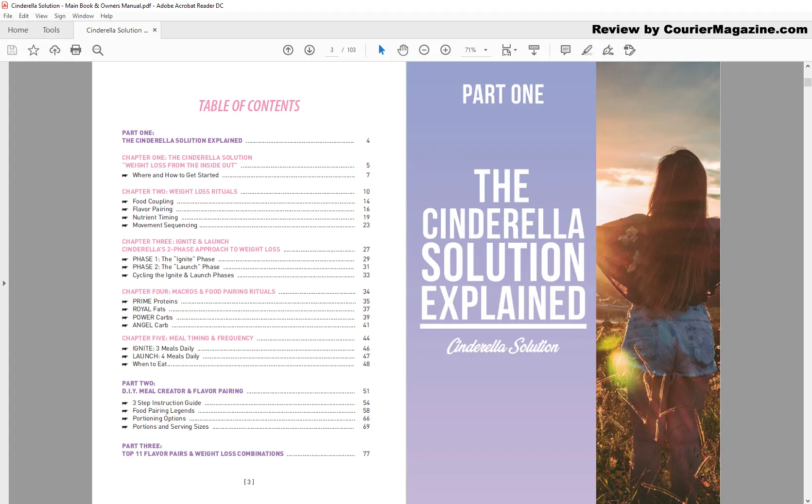This screenshot has height=504, width=812.
Task: Open the Sign menu
Action: (x=60, y=16)
